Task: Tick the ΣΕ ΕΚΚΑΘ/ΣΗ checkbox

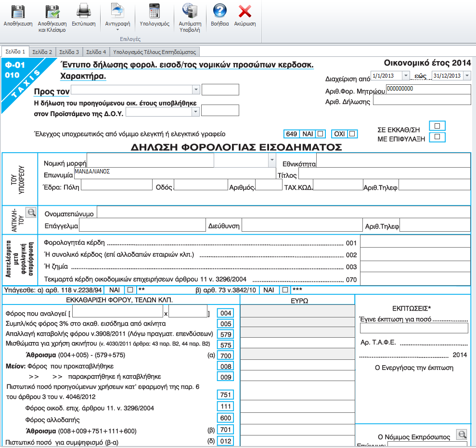Action: pyautogui.click(x=437, y=126)
